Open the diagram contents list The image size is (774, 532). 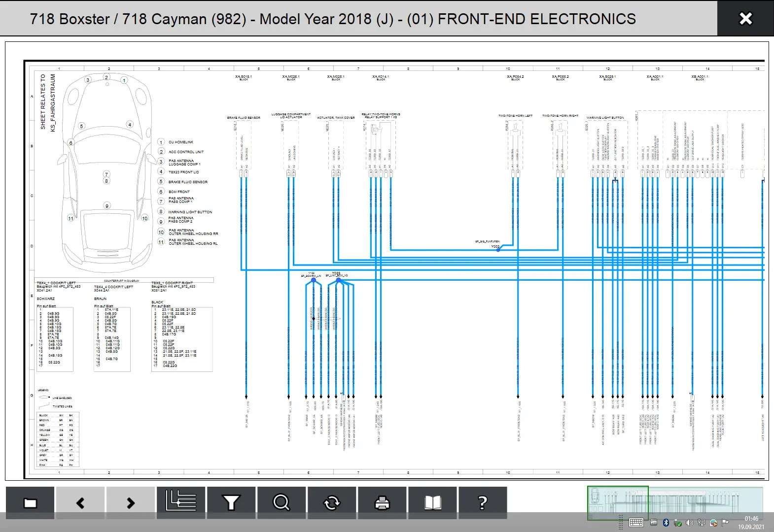pos(181,502)
